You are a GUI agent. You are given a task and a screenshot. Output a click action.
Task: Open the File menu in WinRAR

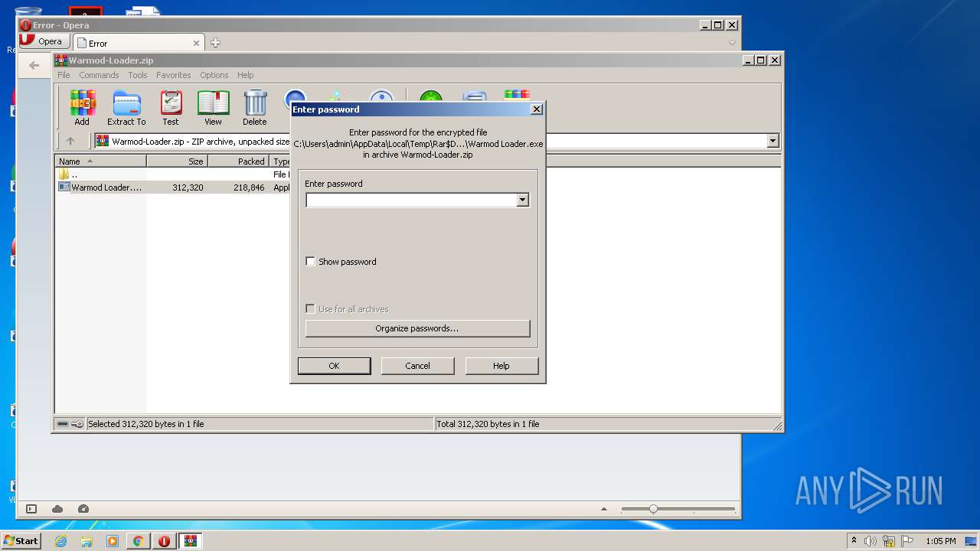(64, 75)
